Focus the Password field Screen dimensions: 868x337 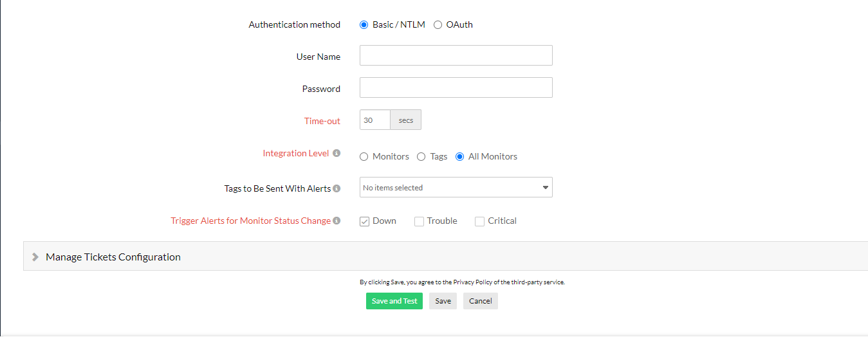pos(456,88)
